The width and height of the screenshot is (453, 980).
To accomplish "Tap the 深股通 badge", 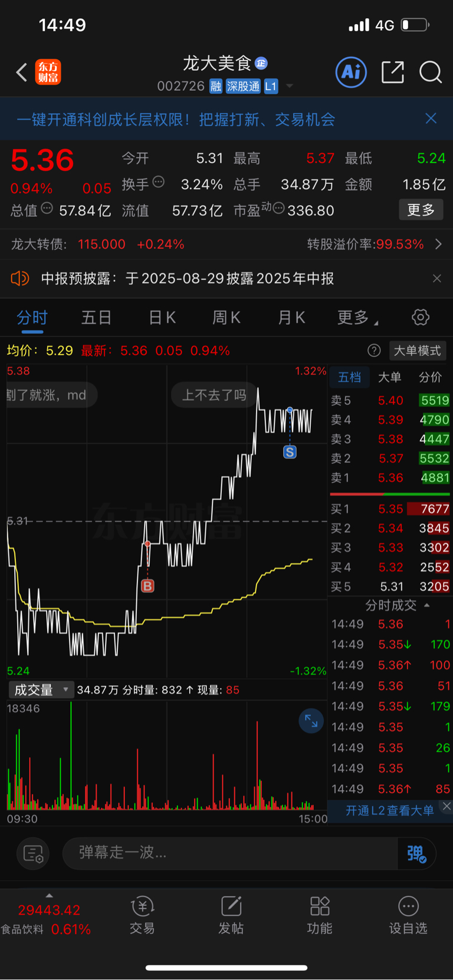I will 243,87.
